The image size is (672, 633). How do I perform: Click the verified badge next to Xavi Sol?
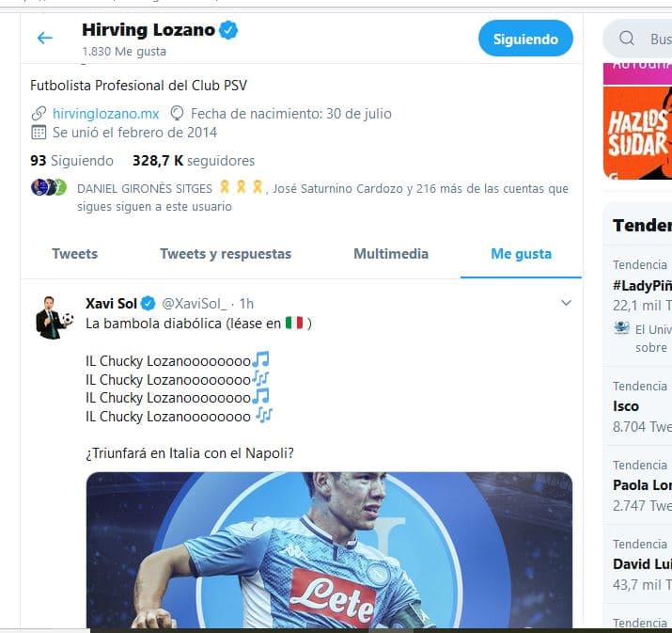point(148,304)
